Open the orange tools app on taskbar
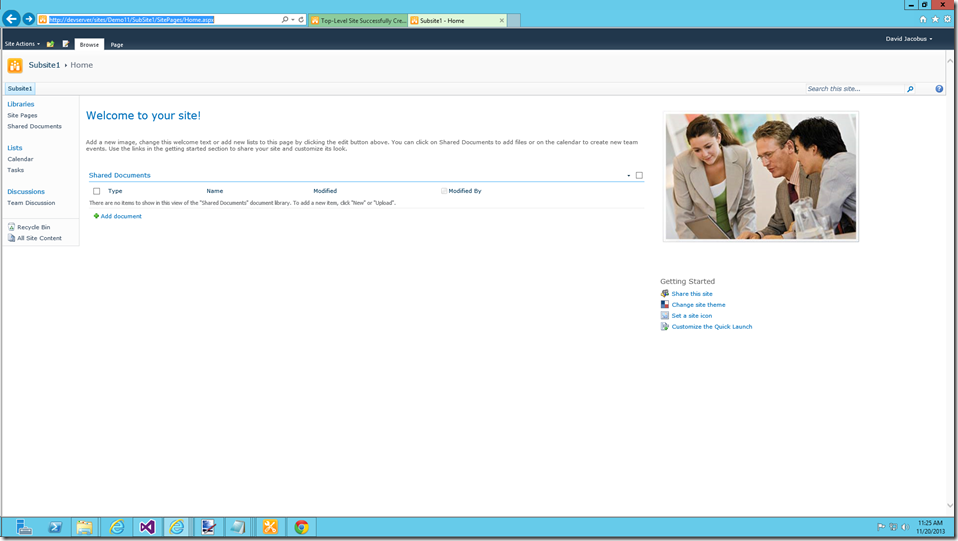The height and width of the screenshot is (541, 958). 270,527
